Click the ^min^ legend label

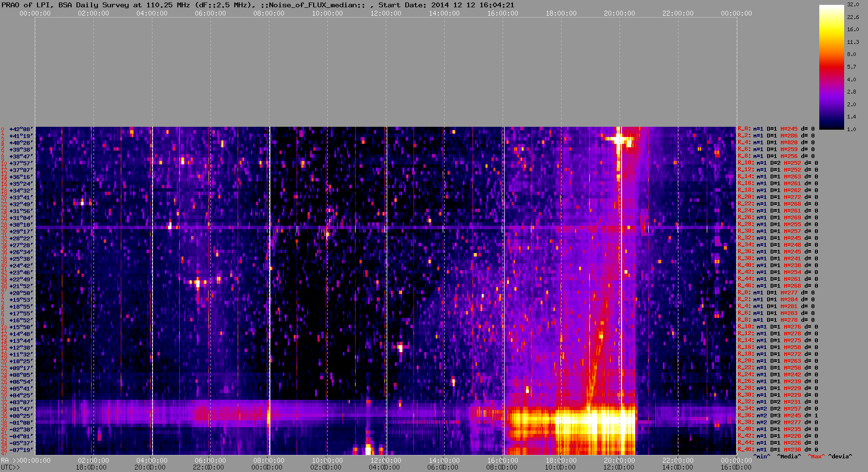(762, 456)
